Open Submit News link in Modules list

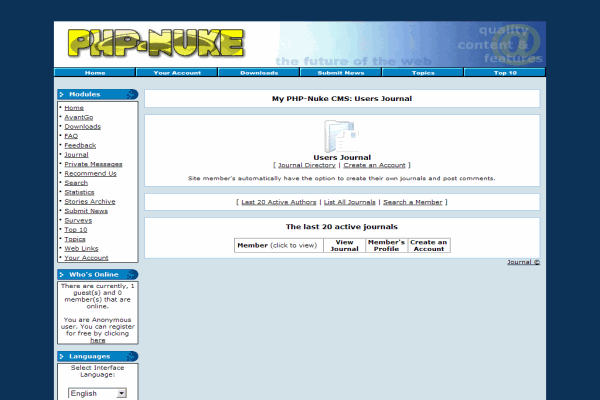coord(86,211)
